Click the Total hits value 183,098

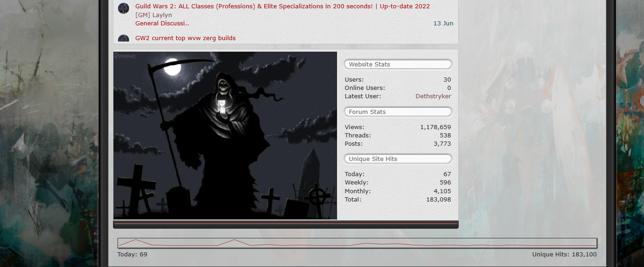coord(439,200)
